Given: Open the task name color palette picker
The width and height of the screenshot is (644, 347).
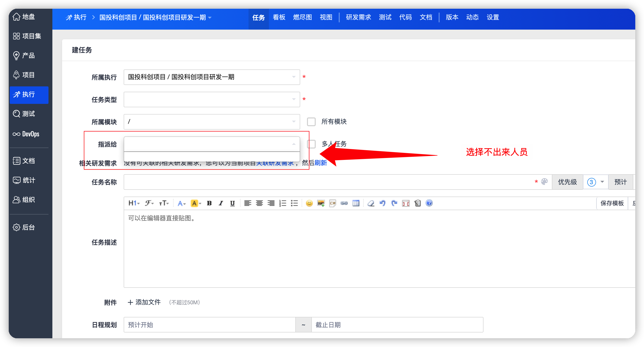Looking at the screenshot, I should pos(544,182).
